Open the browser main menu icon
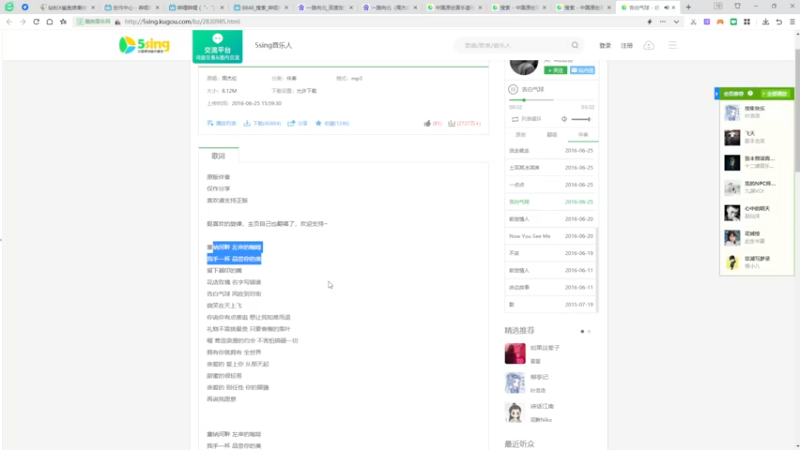The image size is (800, 450). point(792,22)
